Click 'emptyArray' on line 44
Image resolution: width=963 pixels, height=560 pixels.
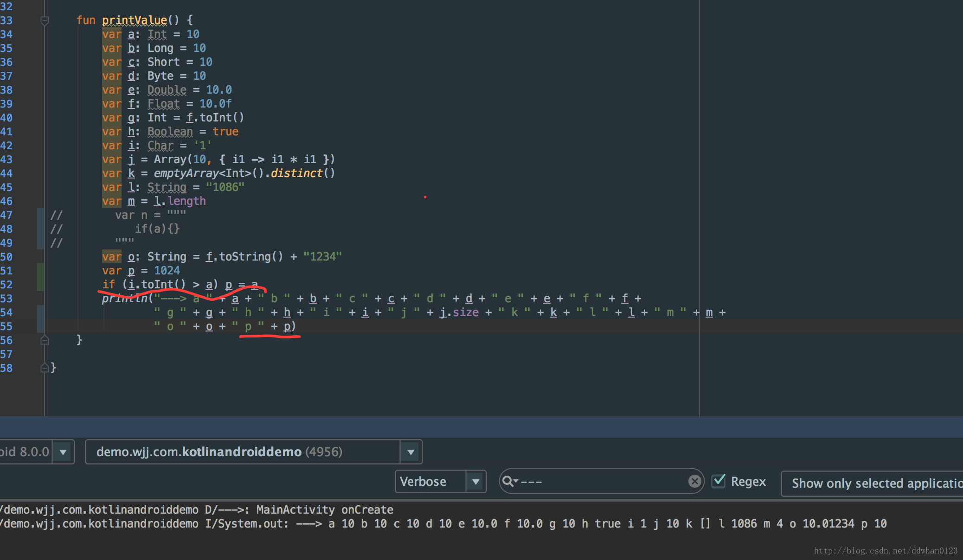click(x=186, y=173)
